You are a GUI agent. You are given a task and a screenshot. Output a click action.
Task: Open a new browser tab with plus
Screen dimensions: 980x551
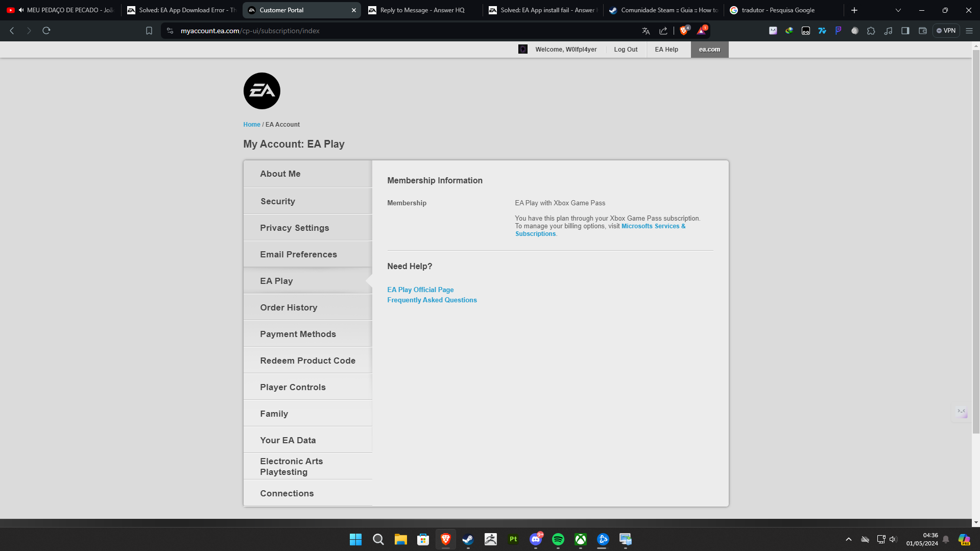click(854, 10)
